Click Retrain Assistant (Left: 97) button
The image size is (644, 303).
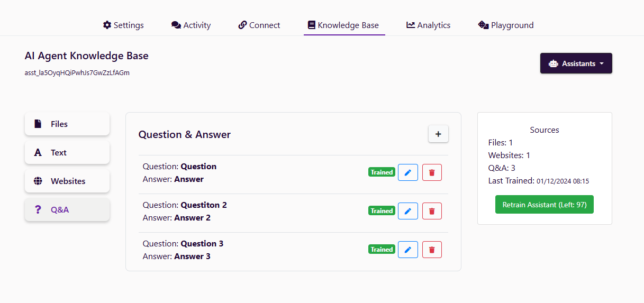point(545,205)
